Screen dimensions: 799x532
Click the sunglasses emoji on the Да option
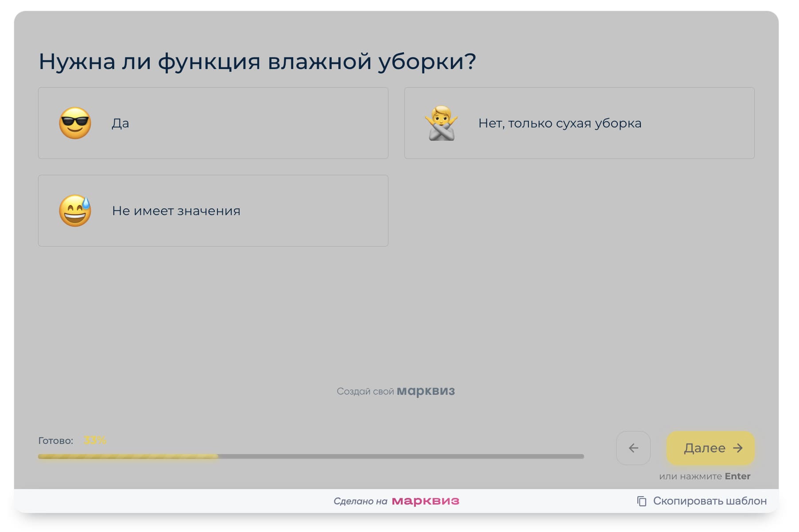pos(75,123)
